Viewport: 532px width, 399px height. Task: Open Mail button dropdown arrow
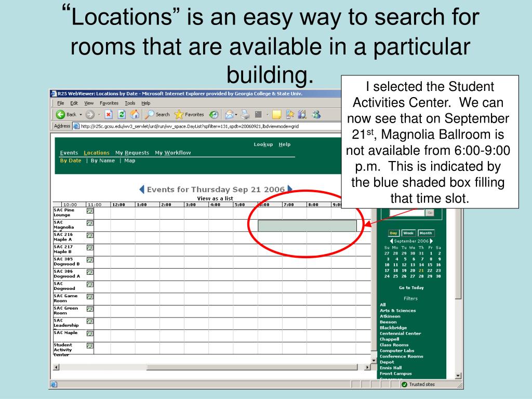[236, 115]
